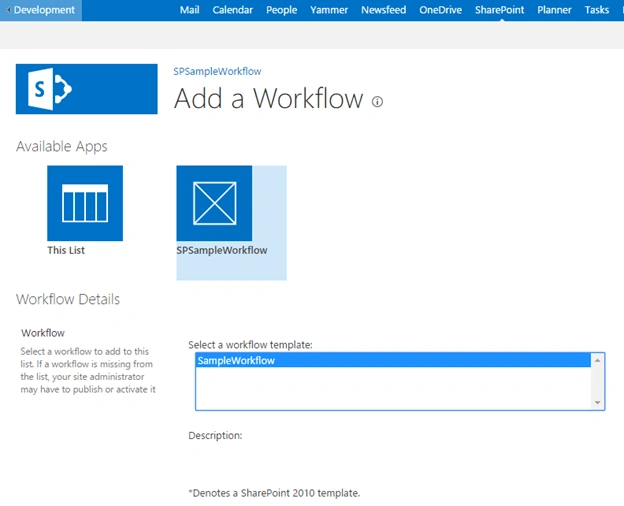Open Tasks from the top navigation

coord(597,10)
